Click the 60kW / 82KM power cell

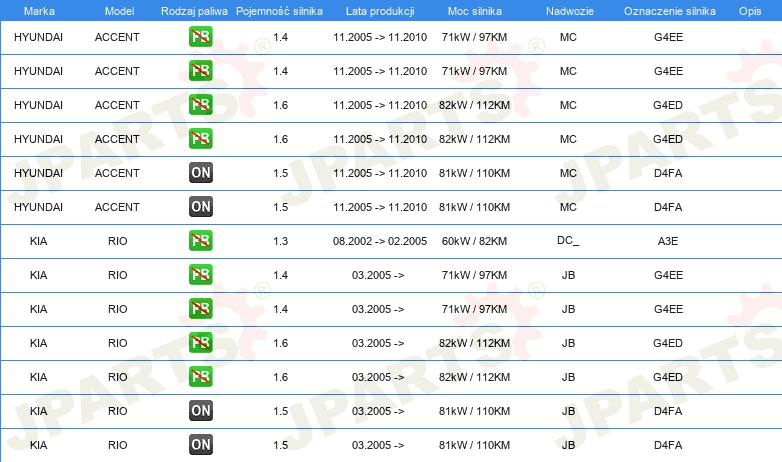[474, 241]
